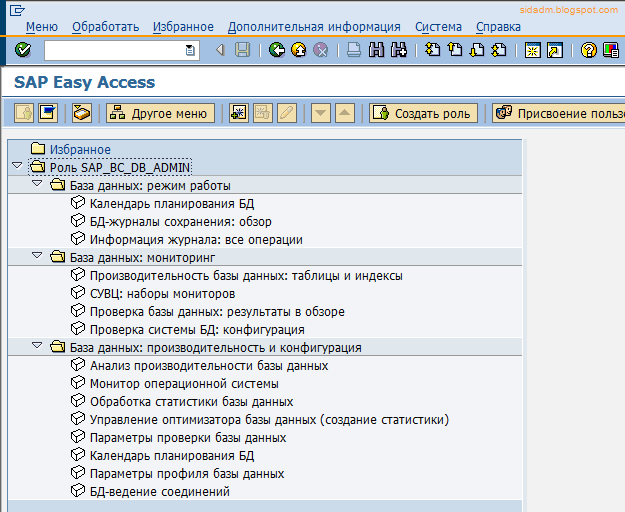
Task: Open Customize local layout icon
Action: [x=611, y=50]
